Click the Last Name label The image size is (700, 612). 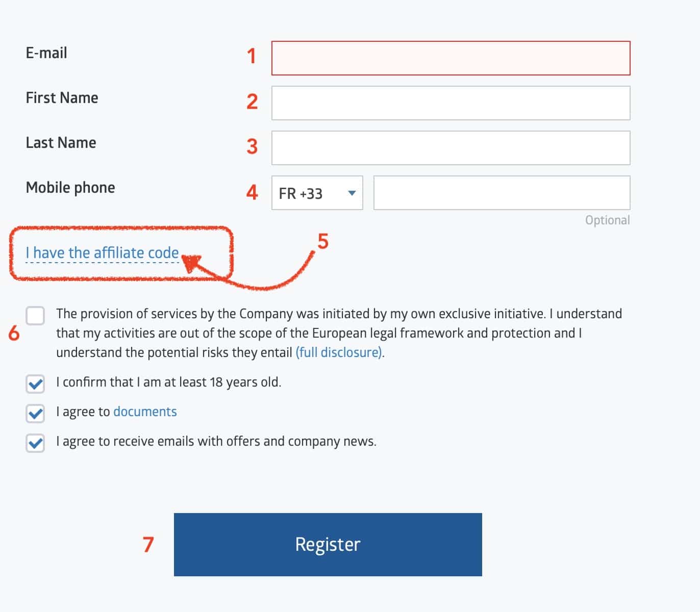[61, 142]
